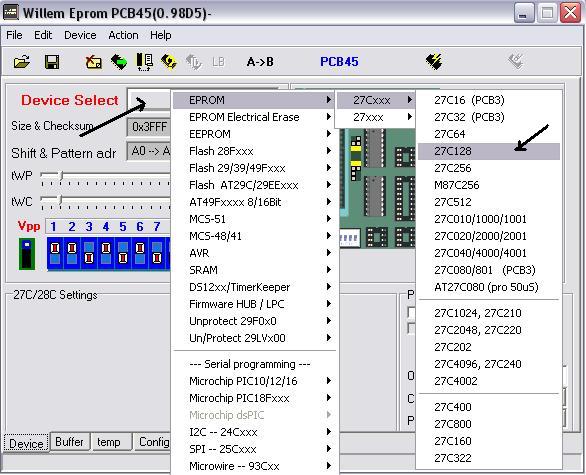
Task: Switch to the Buffer tab
Action: [69, 442]
